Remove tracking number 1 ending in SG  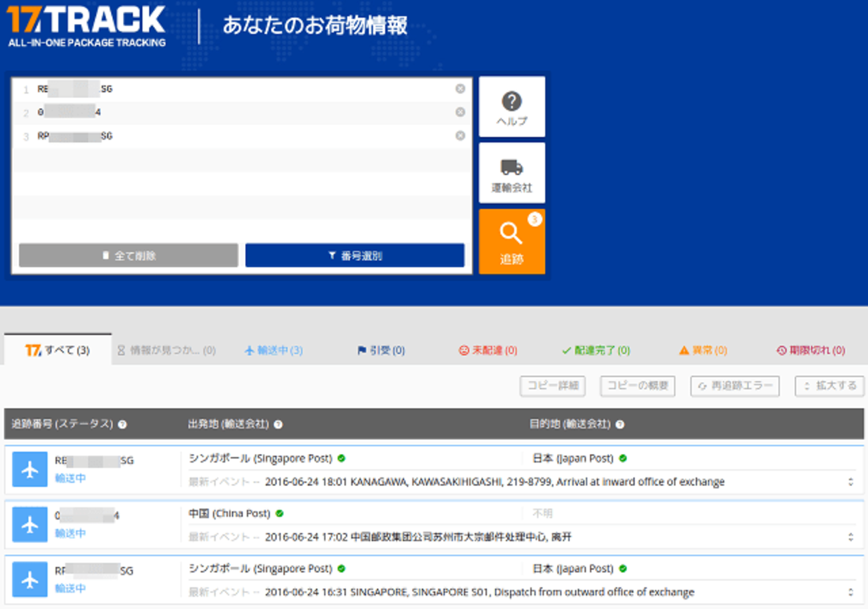460,89
